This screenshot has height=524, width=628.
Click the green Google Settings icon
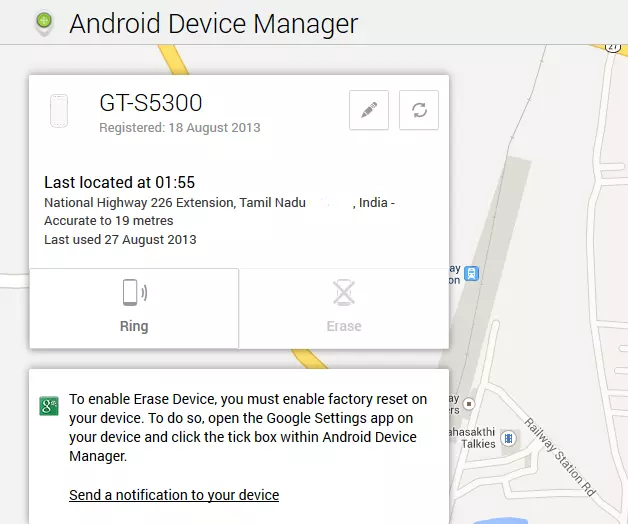tap(49, 406)
